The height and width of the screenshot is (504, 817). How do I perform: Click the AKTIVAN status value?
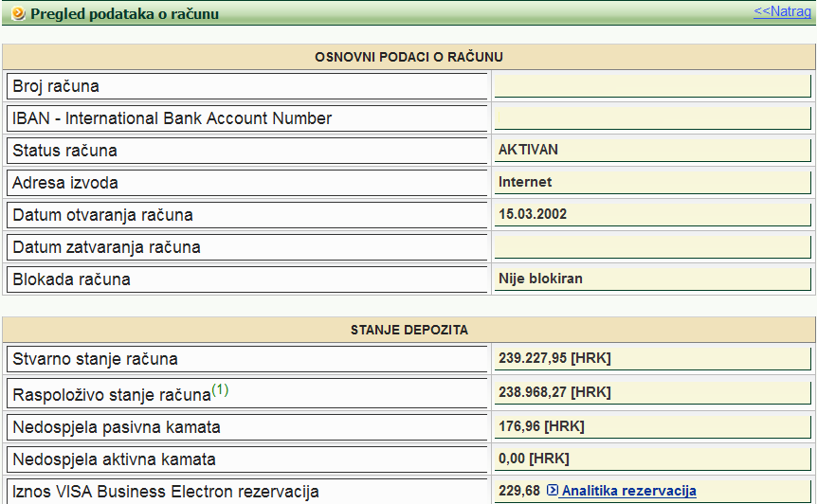click(x=528, y=150)
